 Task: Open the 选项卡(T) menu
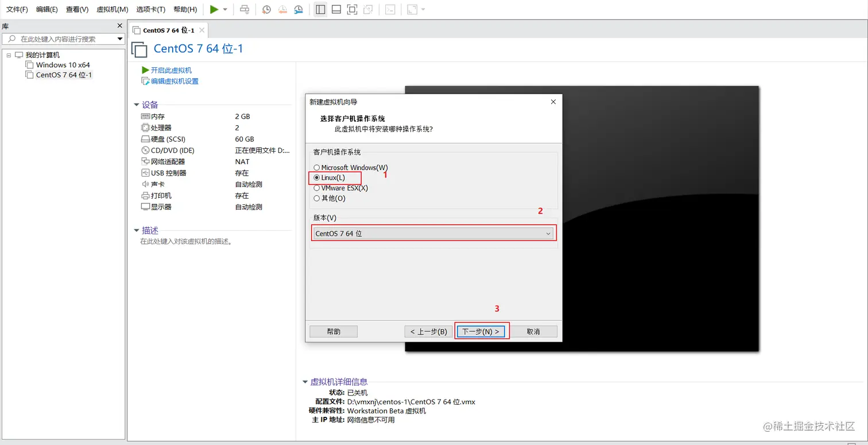[x=150, y=9]
